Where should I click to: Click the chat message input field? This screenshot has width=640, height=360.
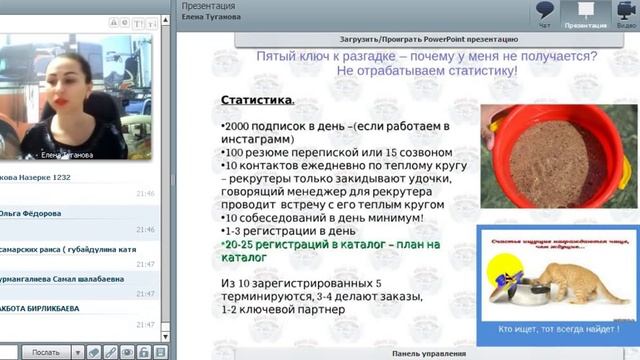click(9, 352)
